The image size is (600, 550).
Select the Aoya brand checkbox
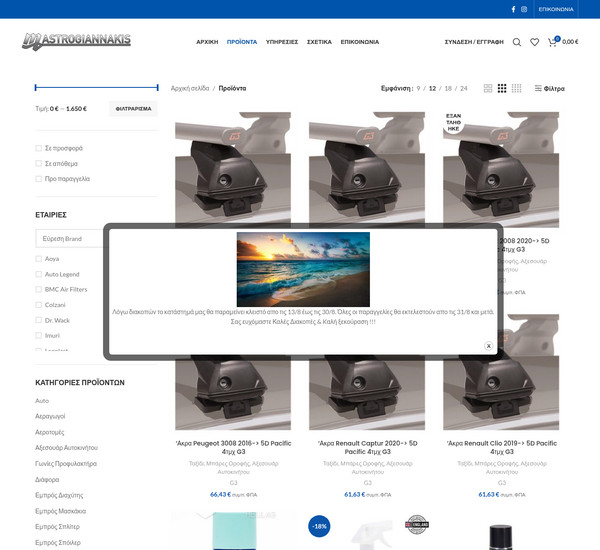click(x=38, y=259)
